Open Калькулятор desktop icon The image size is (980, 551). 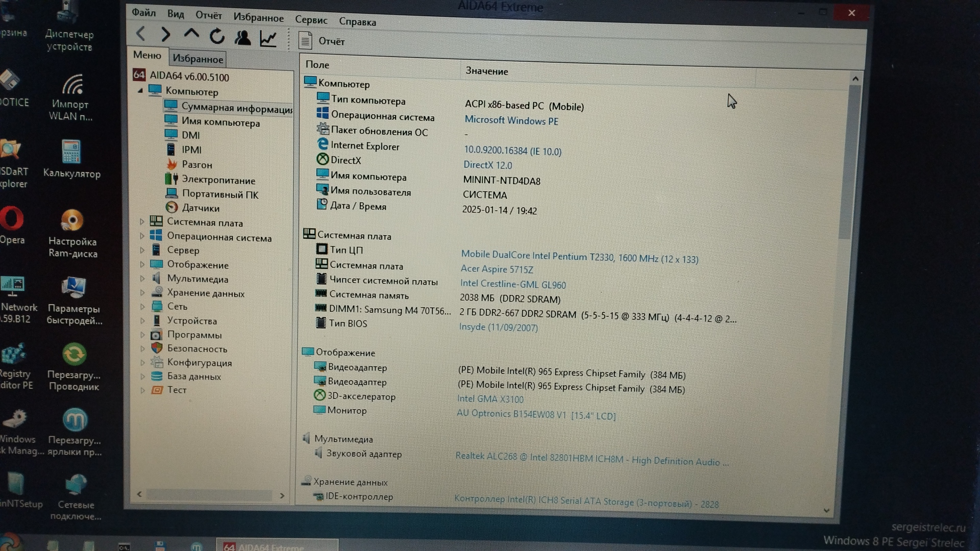[71, 159]
